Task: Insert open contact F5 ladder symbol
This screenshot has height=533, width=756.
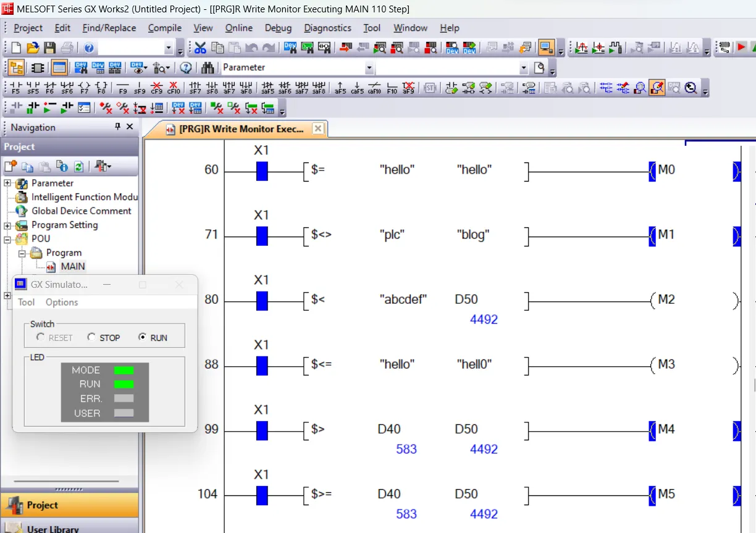Action: pos(16,88)
